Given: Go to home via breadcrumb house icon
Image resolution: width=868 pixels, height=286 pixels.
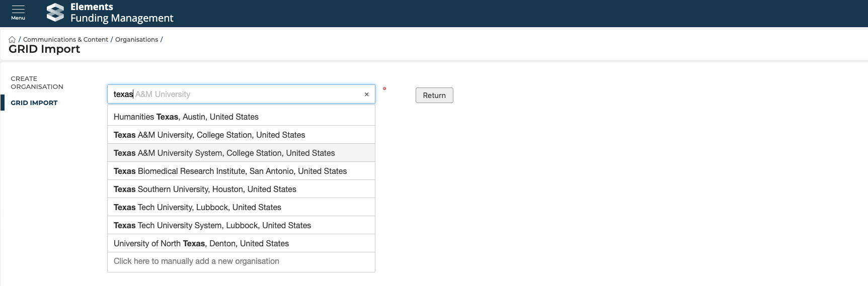Looking at the screenshot, I should [x=12, y=39].
